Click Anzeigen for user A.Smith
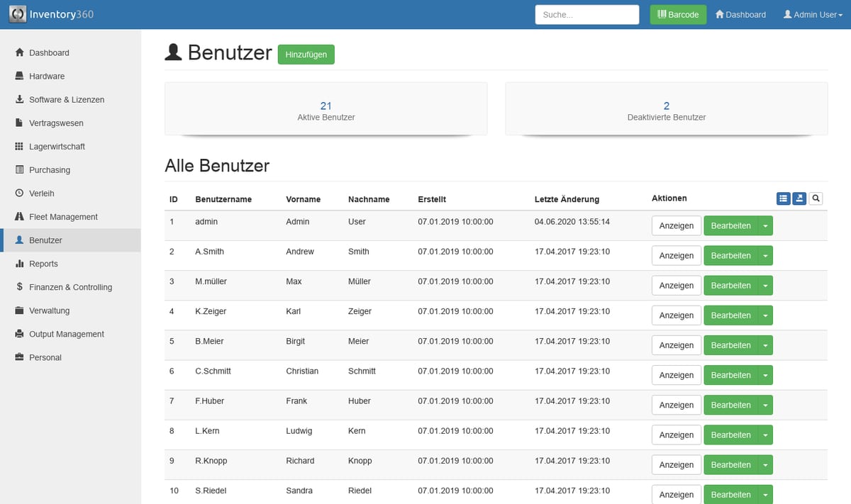Image resolution: width=851 pixels, height=504 pixels. point(676,256)
